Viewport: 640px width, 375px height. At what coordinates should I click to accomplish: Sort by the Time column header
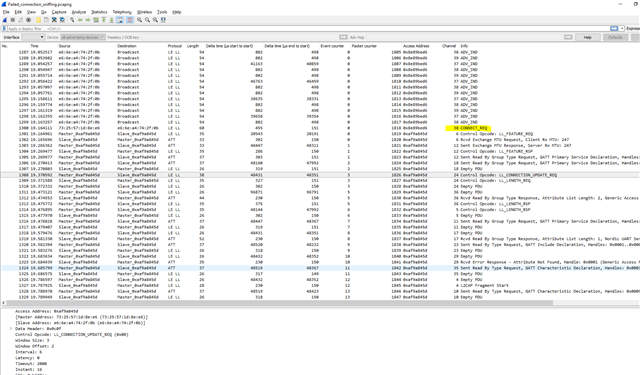pyautogui.click(x=35, y=46)
